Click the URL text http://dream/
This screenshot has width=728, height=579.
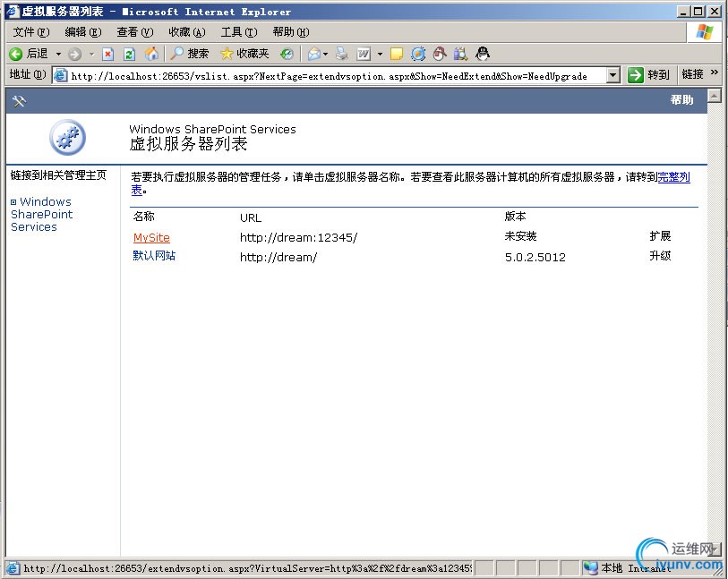[x=278, y=257]
